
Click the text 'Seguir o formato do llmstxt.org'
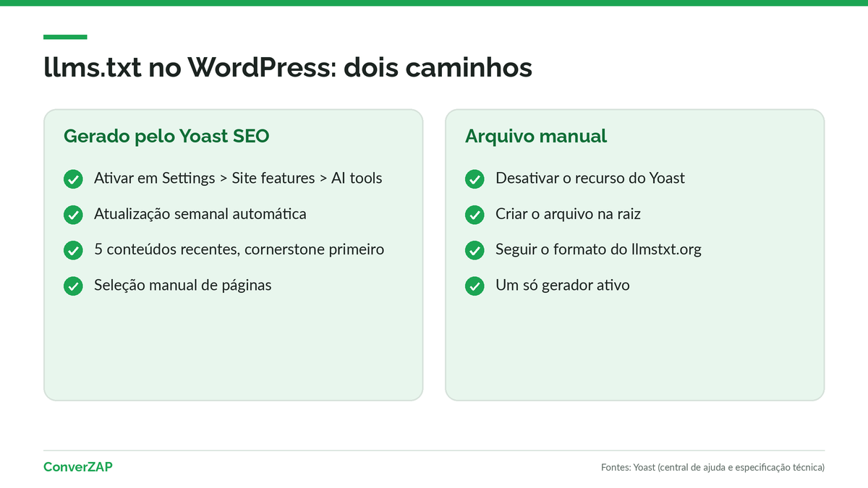(x=598, y=249)
